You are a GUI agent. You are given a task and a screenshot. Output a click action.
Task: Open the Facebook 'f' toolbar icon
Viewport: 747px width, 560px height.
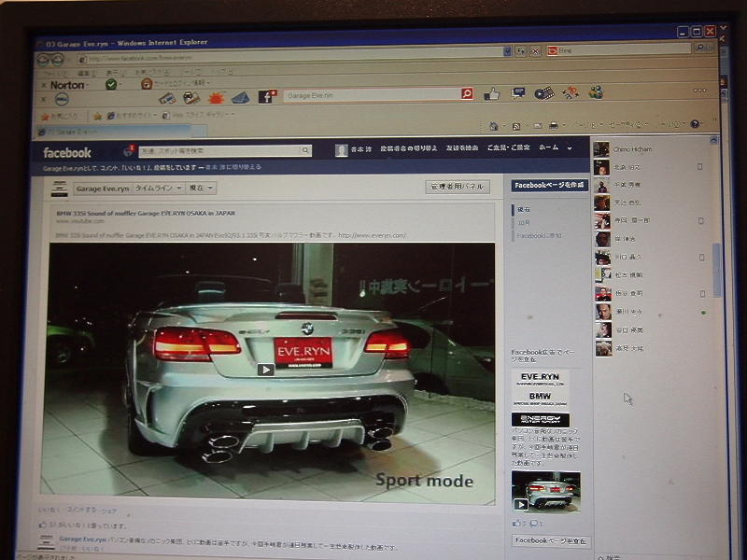(x=267, y=97)
